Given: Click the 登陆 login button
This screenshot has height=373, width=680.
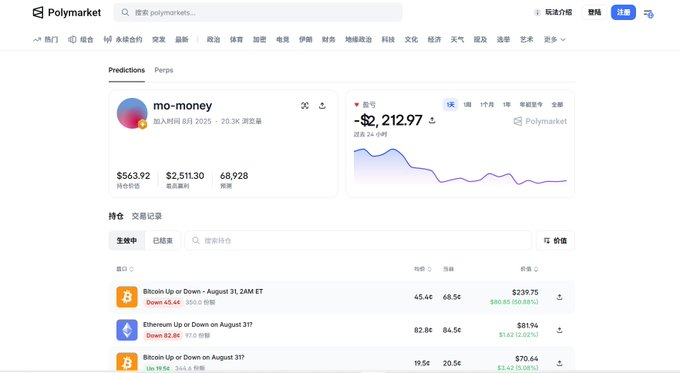Looking at the screenshot, I should tap(595, 13).
